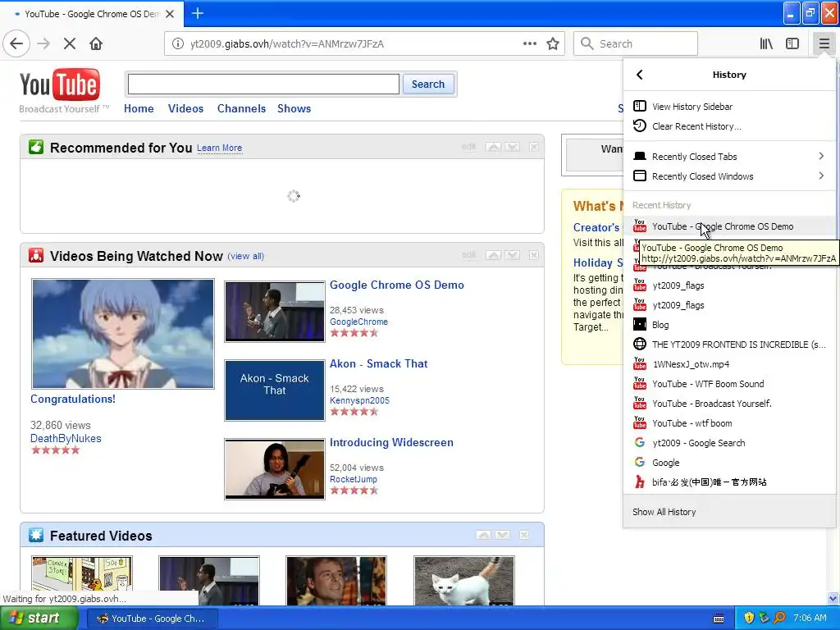Screen dimensions: 840x630
Task: Visit DeathByNukes channel link
Action: point(66,438)
